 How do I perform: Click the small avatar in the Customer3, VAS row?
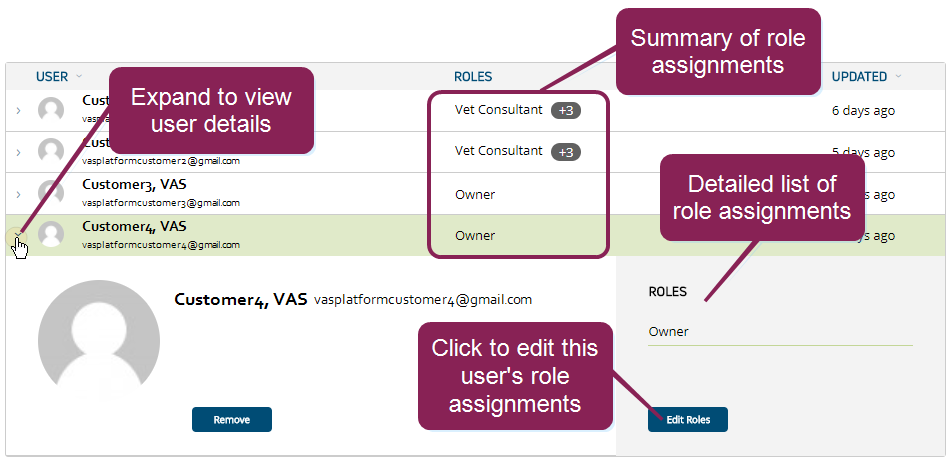[51, 193]
